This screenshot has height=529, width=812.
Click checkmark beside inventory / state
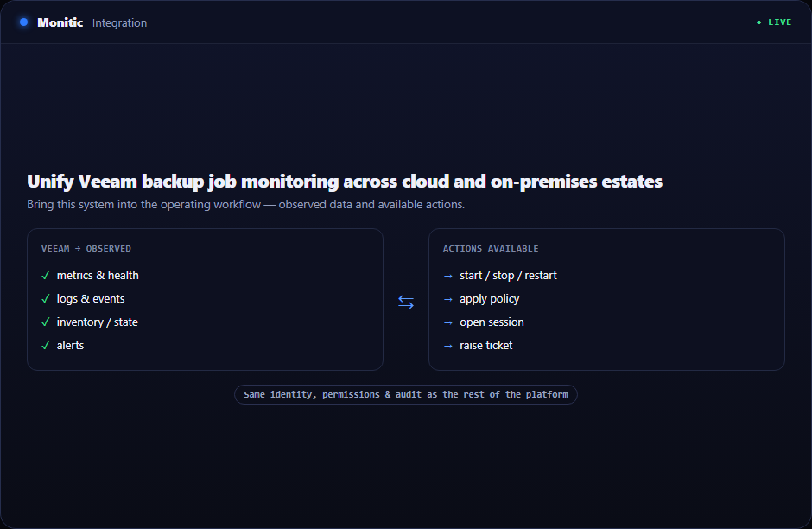46,322
